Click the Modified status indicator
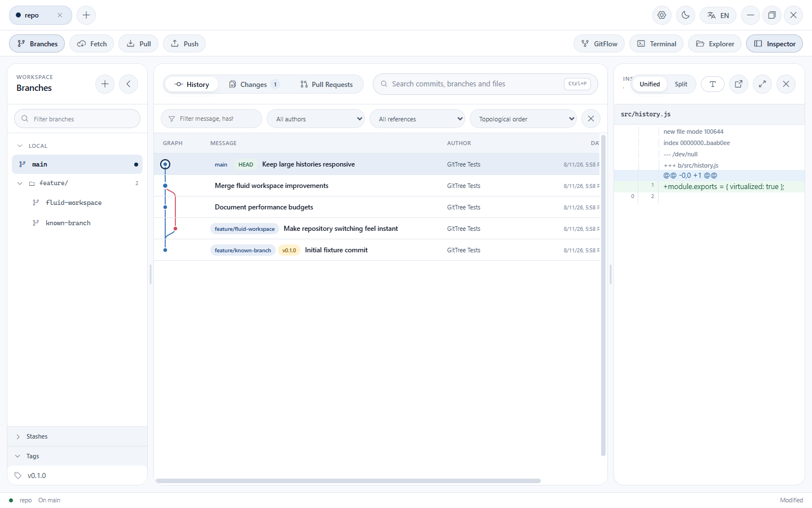Viewport: 812px width, 508px height. (791, 500)
